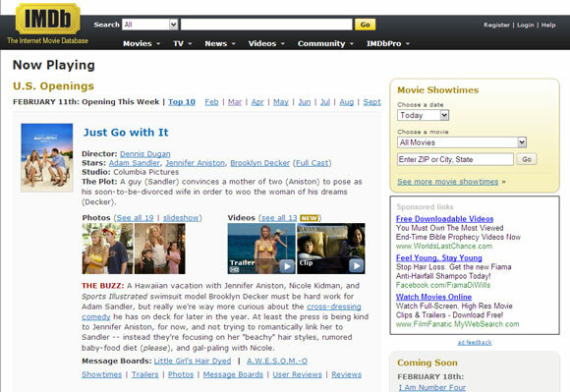Click the yellow Go search button
Screen dimensions: 570x392
(x=365, y=25)
